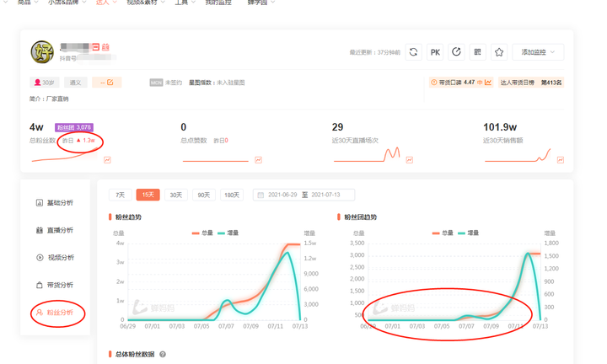Screen dimensions: 607x364
Task: Expand the 添加监控 dropdown
Action: [x=538, y=52]
